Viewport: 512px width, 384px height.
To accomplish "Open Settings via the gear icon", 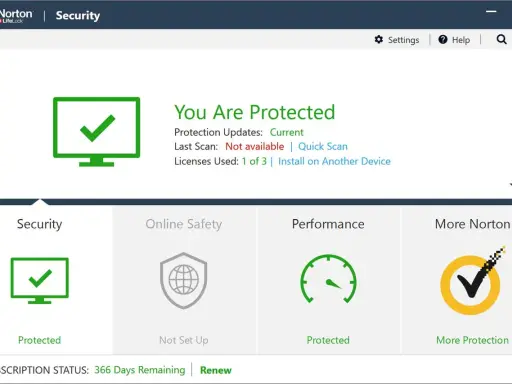I will tap(379, 40).
